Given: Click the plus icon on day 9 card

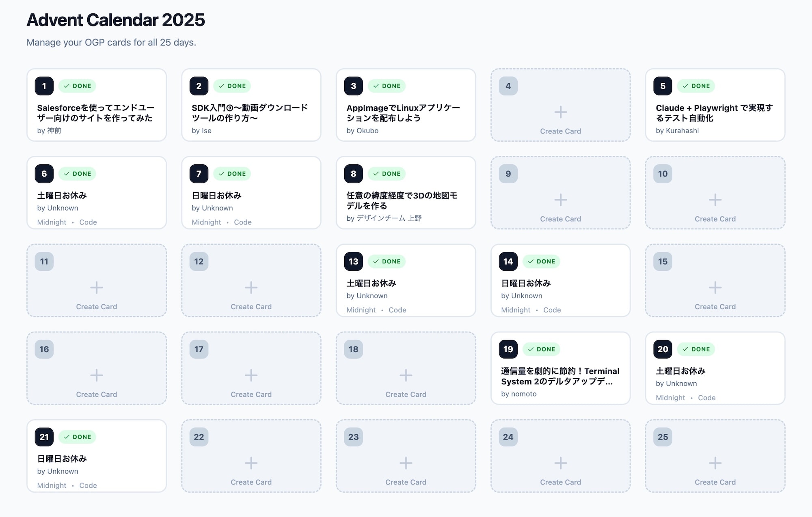Looking at the screenshot, I should coord(560,200).
